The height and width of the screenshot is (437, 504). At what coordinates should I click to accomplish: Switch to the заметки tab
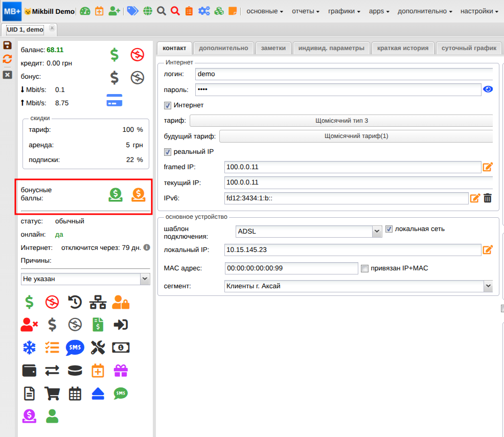tap(273, 48)
